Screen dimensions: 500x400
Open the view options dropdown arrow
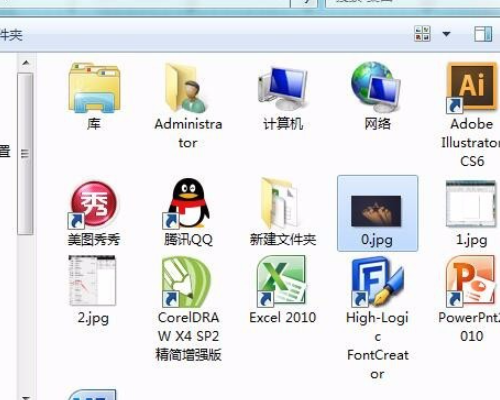pyautogui.click(x=446, y=34)
